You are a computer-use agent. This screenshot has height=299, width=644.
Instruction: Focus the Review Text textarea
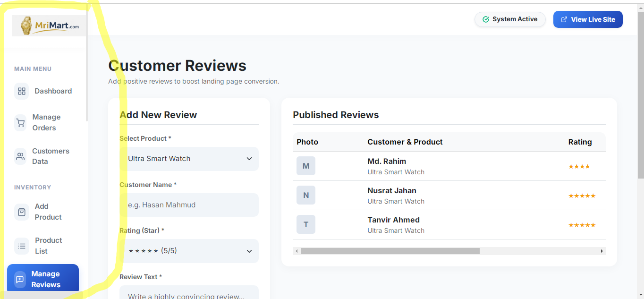[x=189, y=293]
